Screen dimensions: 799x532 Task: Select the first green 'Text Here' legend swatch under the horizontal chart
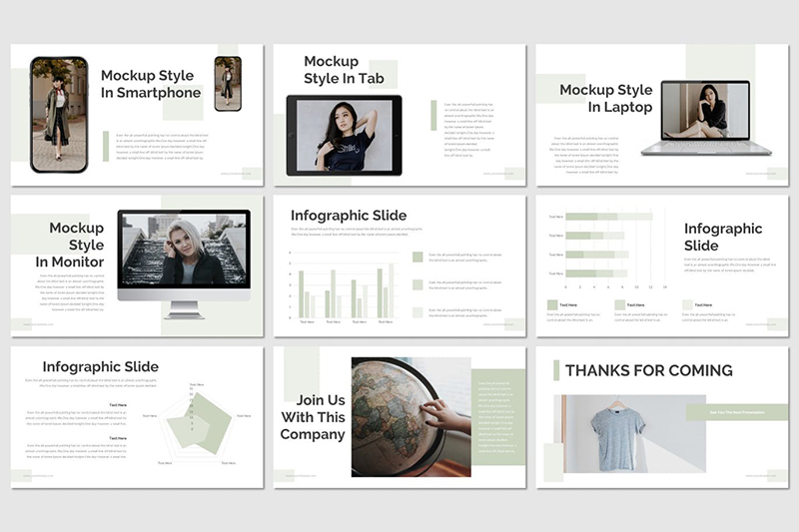point(552,304)
